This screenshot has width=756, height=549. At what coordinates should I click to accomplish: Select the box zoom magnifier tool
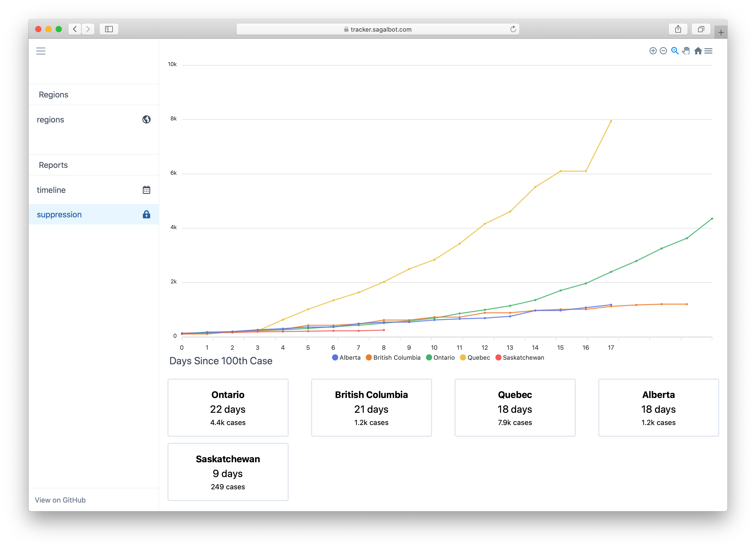click(x=675, y=51)
